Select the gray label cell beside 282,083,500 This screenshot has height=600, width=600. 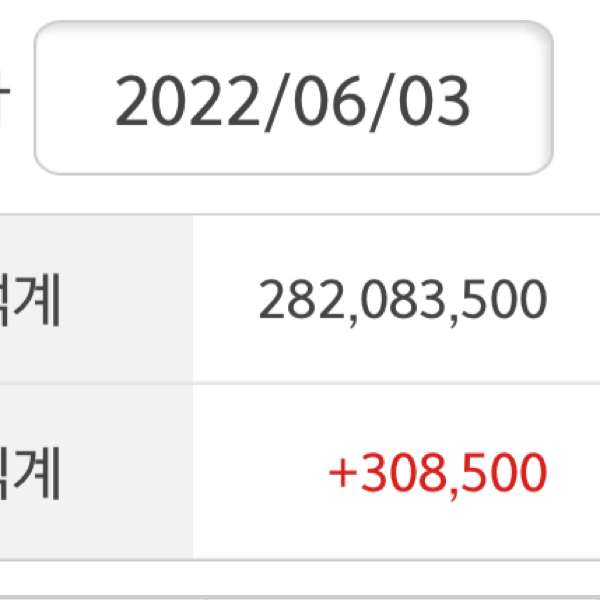(95, 300)
